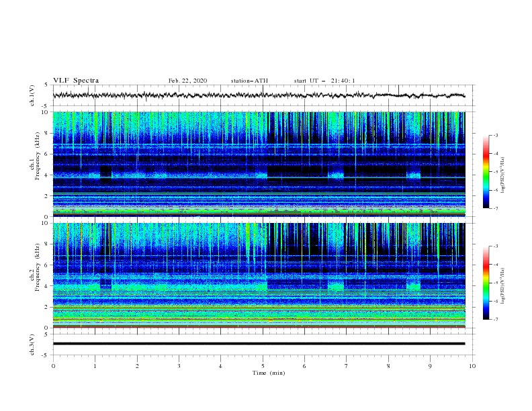Click time axis tick label '2'

coord(137,366)
